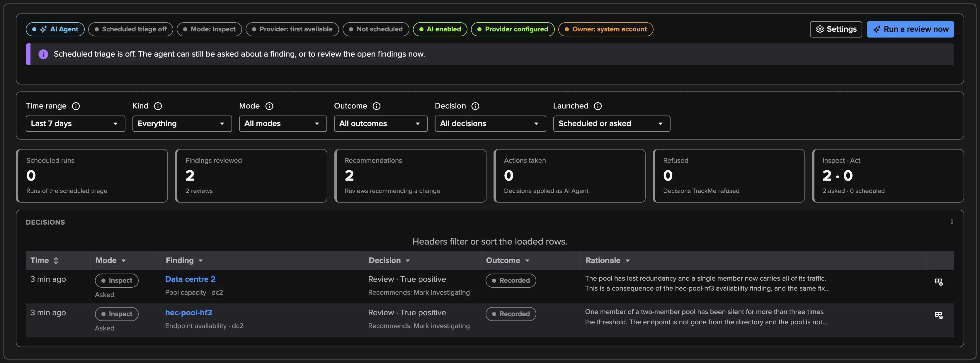This screenshot has width=980, height=363.
Task: Open the All decisions dropdown
Action: 490,124
